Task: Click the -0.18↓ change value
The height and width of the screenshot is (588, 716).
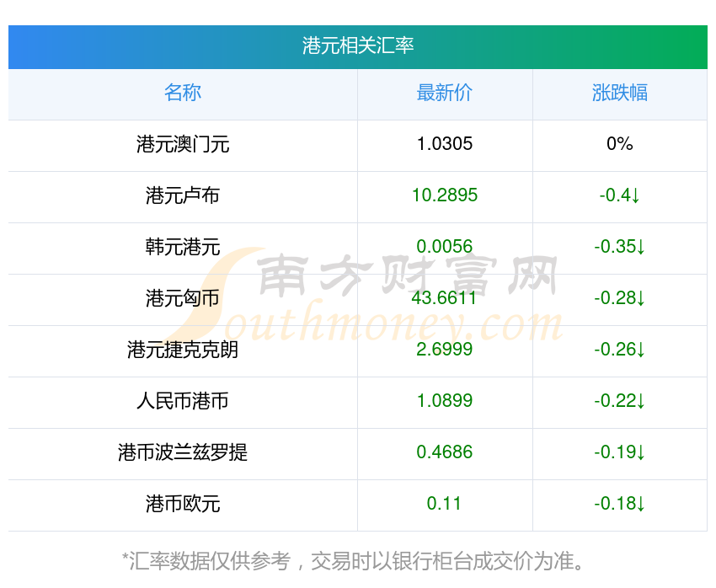Action: (x=620, y=504)
